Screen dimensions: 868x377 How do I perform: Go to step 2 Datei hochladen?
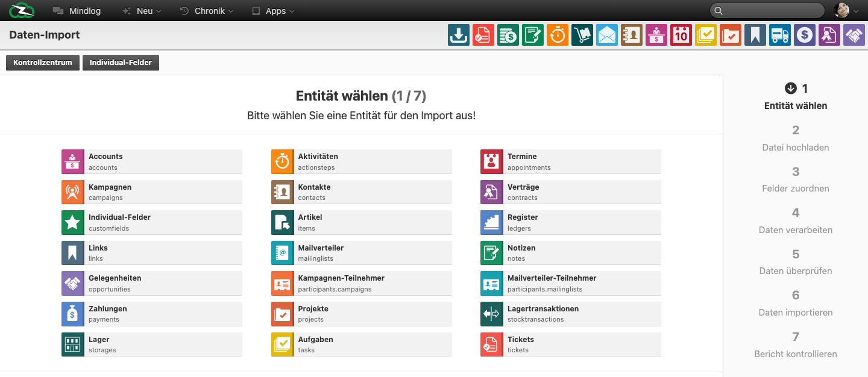(796, 138)
